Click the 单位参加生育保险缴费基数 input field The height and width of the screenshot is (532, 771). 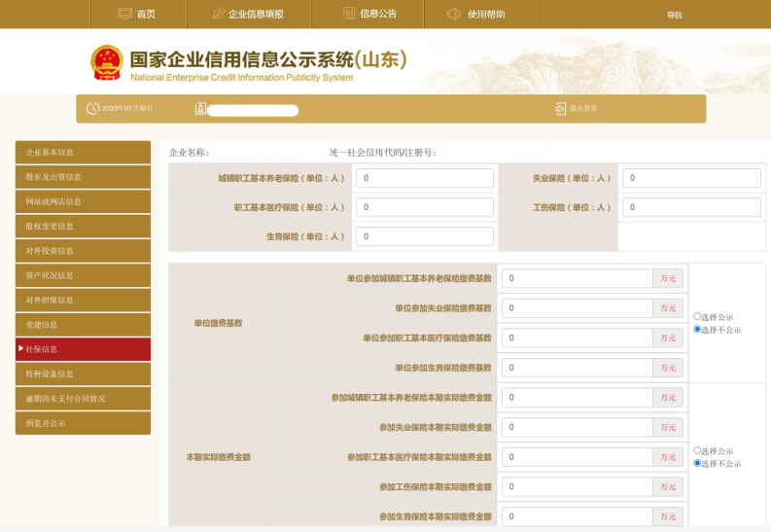pyautogui.click(x=577, y=368)
